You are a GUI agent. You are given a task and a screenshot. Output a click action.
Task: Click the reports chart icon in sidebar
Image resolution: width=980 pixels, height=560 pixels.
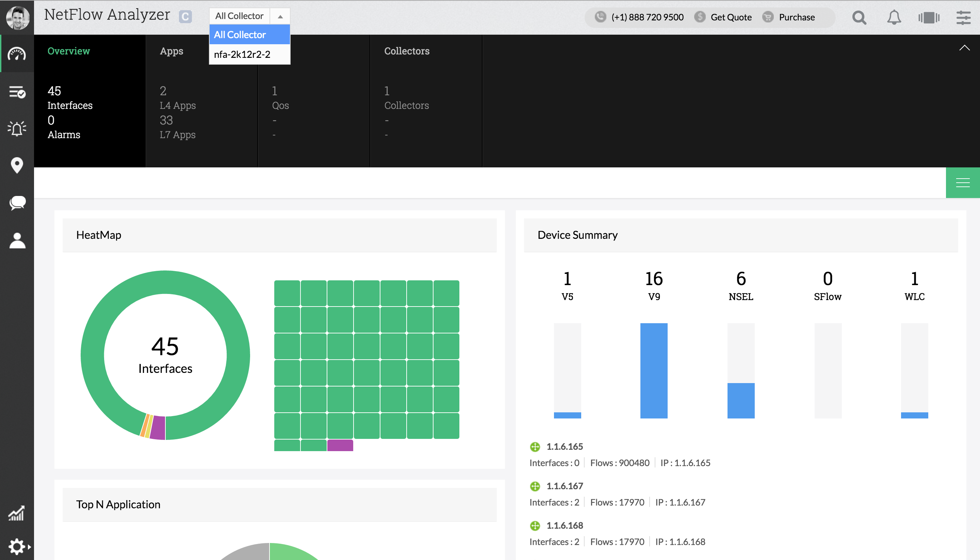click(17, 513)
